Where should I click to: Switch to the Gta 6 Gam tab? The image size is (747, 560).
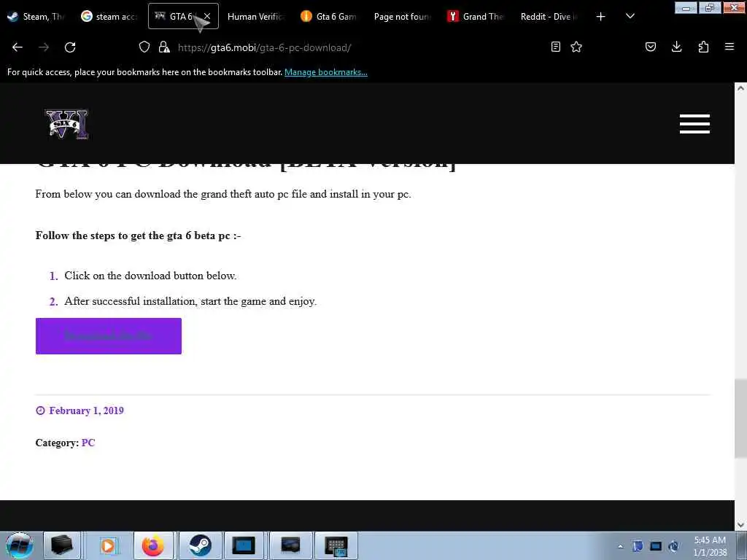[x=329, y=16]
